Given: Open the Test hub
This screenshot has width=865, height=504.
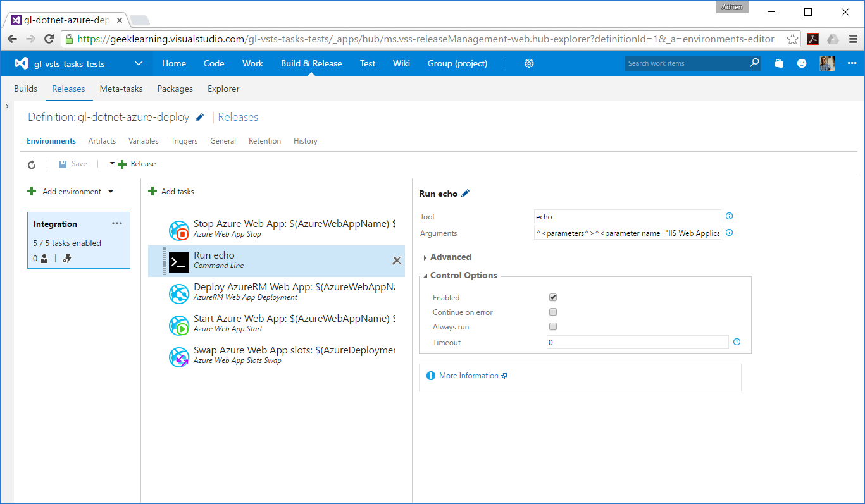Looking at the screenshot, I should pos(368,63).
